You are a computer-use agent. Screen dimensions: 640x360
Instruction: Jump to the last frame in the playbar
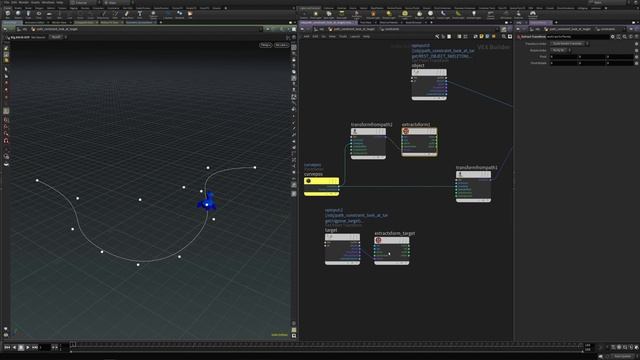35,347
